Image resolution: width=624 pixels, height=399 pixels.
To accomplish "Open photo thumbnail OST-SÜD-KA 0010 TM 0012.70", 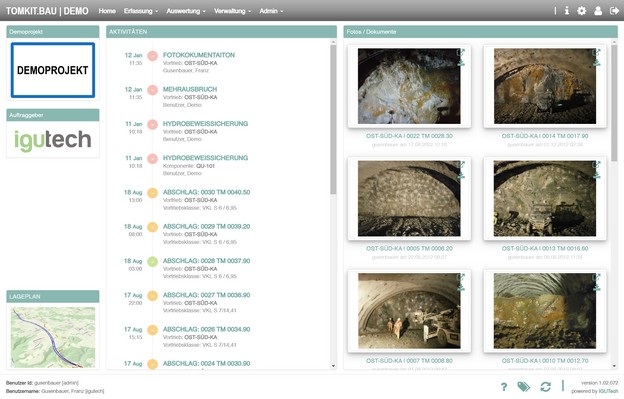I will pos(545,311).
